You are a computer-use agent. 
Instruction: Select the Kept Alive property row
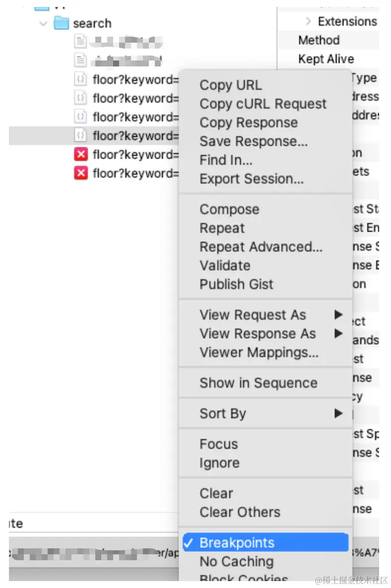[x=326, y=59]
